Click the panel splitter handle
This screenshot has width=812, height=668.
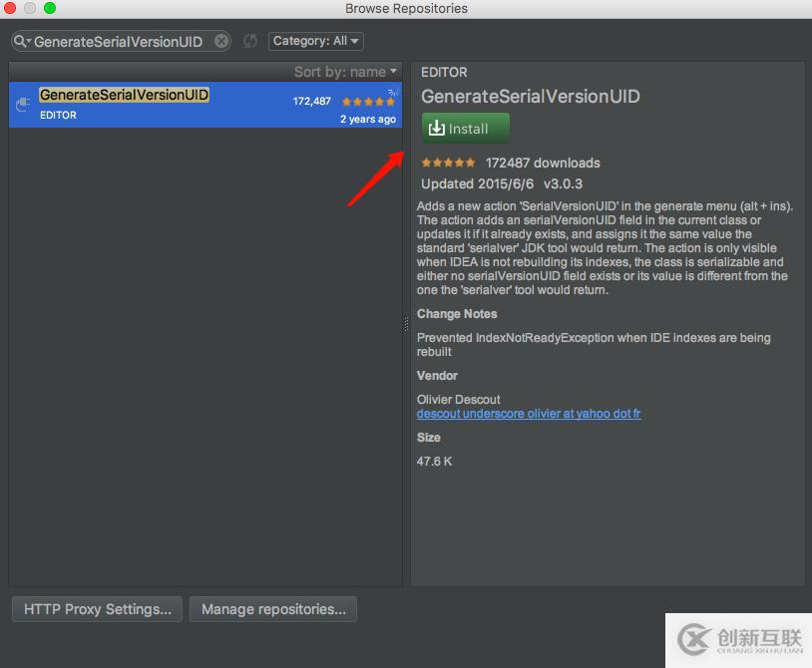(x=406, y=324)
